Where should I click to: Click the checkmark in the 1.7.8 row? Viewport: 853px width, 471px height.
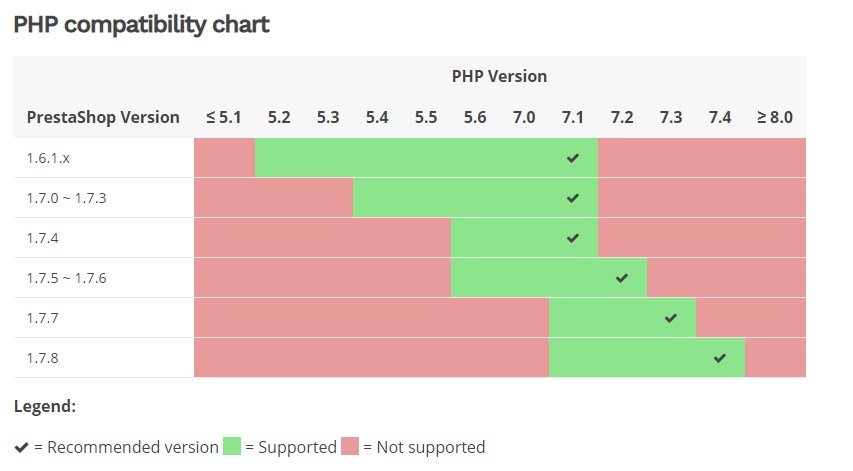click(x=720, y=358)
